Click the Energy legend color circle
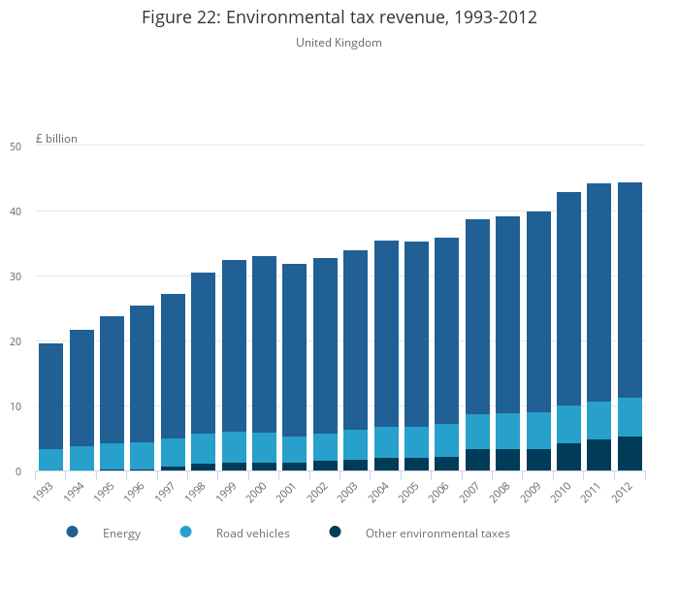The image size is (679, 616). coord(72,532)
